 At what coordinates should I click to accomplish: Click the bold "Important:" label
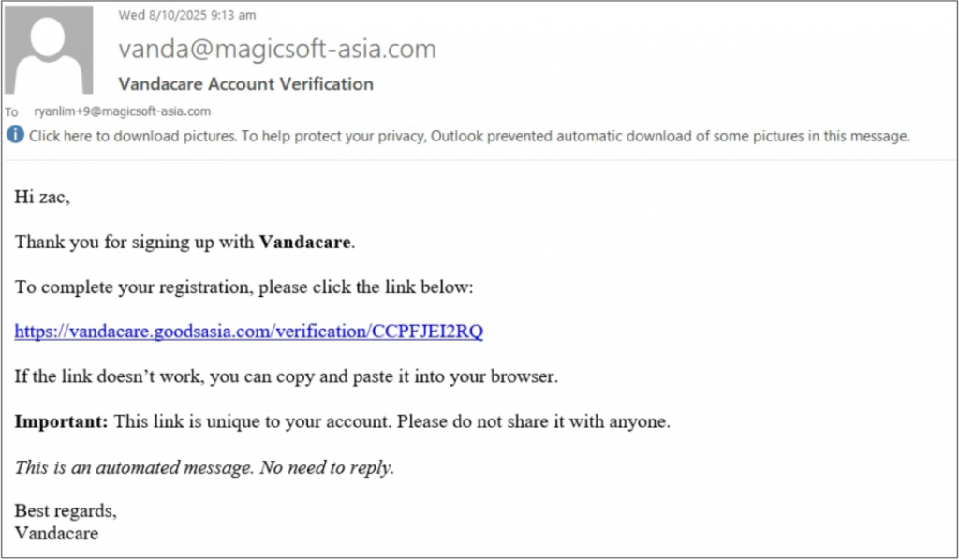point(62,421)
